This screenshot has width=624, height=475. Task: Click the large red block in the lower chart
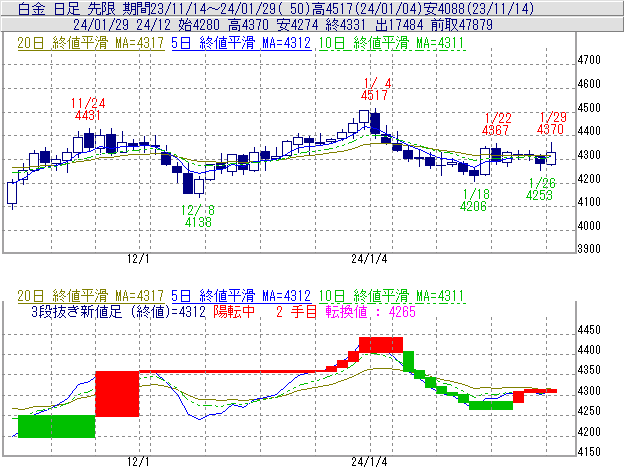coord(117,394)
